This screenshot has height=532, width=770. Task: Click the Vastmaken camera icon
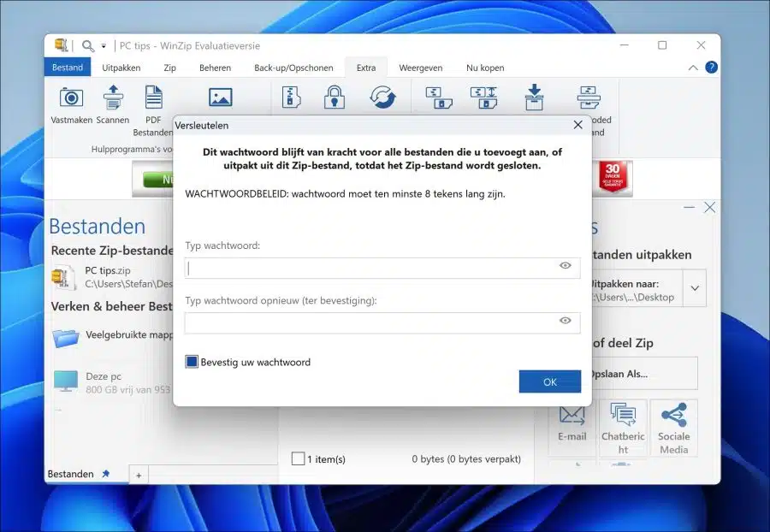click(71, 98)
